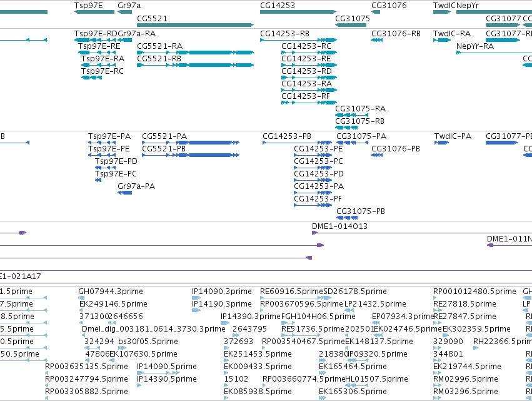
Task: Select protein Gr97a-PA
Action: [125, 193]
